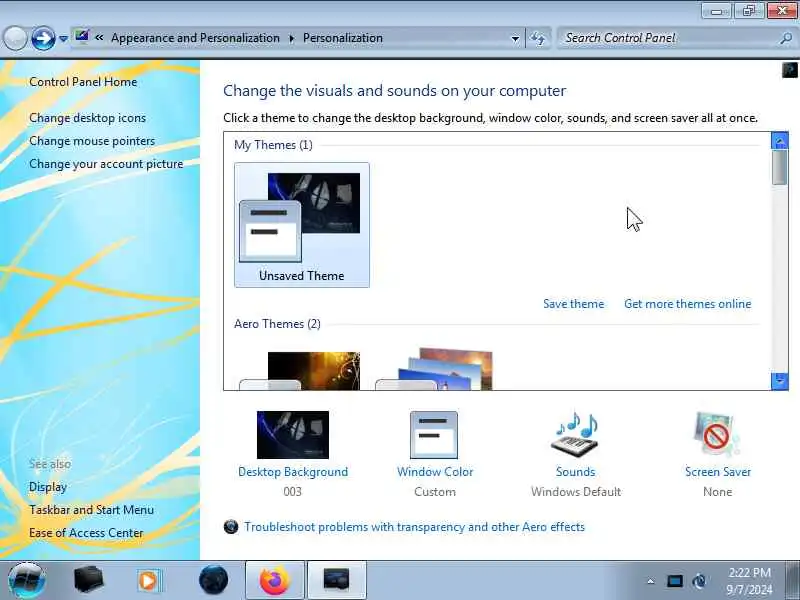800x600 pixels.
Task: Click the search magnifier icon
Action: pyautogui.click(x=786, y=38)
